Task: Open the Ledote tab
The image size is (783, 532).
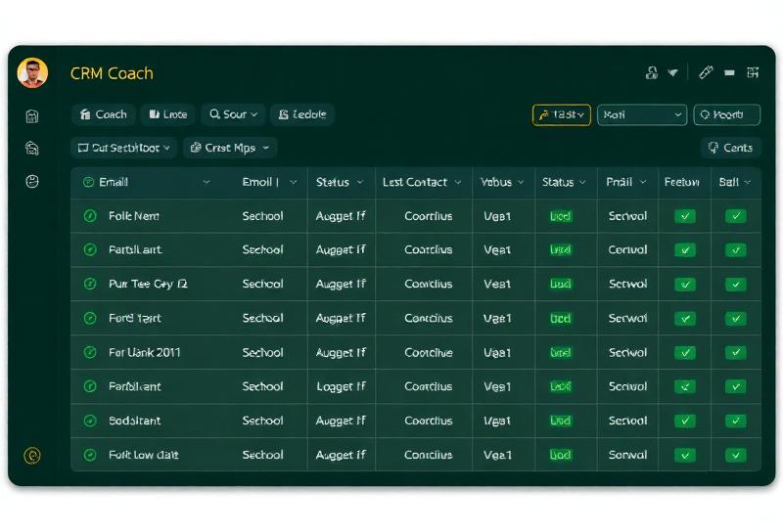Action: 302,114
